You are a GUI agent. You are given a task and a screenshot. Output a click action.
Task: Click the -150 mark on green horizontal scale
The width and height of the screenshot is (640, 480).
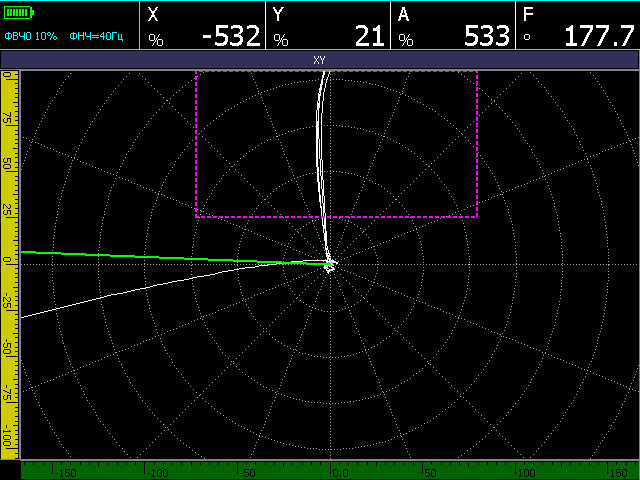pyautogui.click(x=65, y=472)
